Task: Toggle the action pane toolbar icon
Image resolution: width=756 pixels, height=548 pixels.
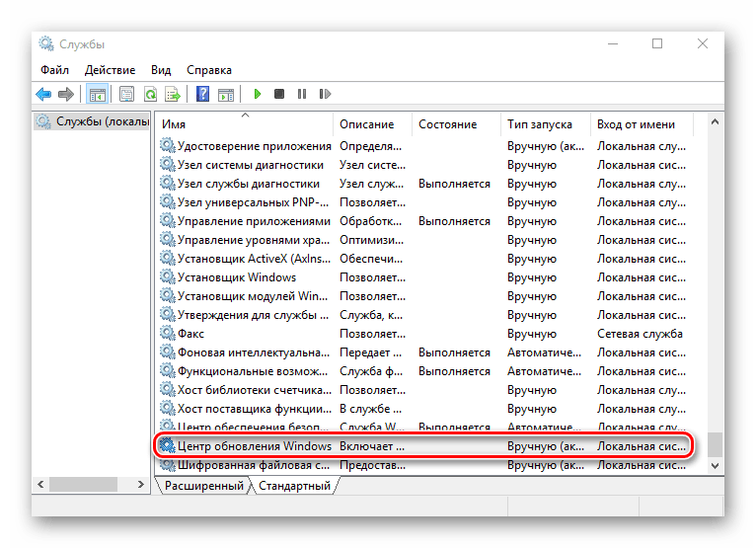Action: click(226, 95)
